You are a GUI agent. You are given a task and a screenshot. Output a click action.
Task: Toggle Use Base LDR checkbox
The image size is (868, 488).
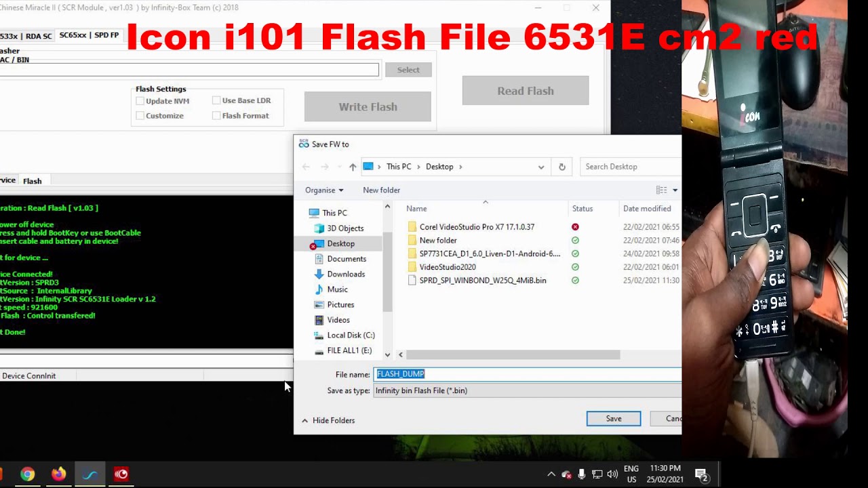click(x=216, y=100)
